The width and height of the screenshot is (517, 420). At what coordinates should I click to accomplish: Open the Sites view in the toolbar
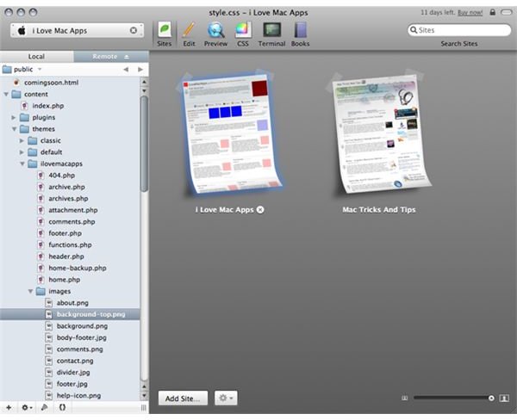(x=165, y=34)
